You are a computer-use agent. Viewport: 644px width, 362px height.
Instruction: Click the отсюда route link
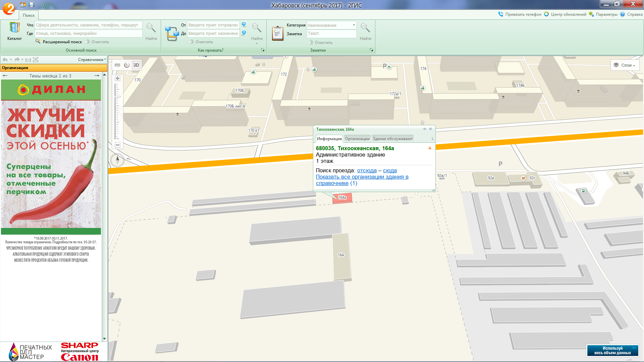click(x=367, y=171)
